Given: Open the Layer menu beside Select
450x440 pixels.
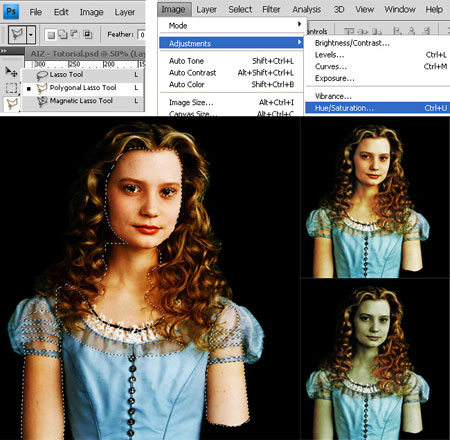Looking at the screenshot, I should pos(207,9).
